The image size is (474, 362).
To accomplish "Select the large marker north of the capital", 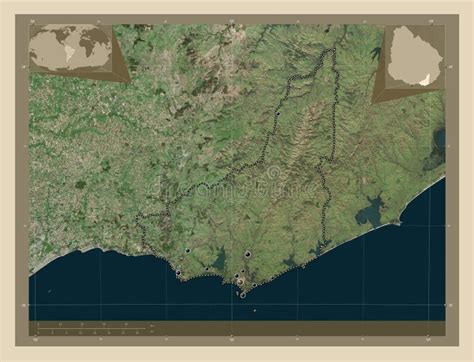I will coord(248,254).
